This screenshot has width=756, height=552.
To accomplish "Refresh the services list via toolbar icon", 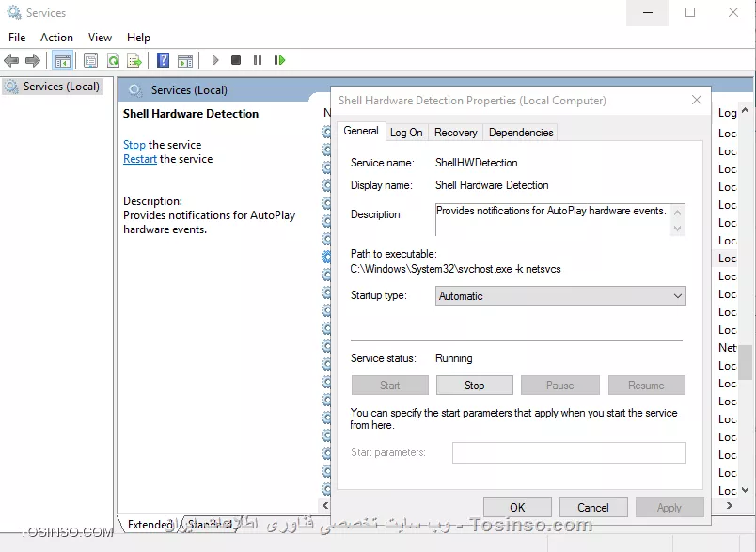I will click(113, 61).
